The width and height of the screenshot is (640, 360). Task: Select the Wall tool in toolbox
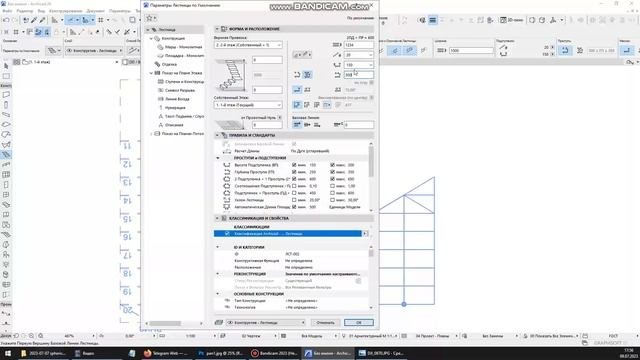point(6,95)
